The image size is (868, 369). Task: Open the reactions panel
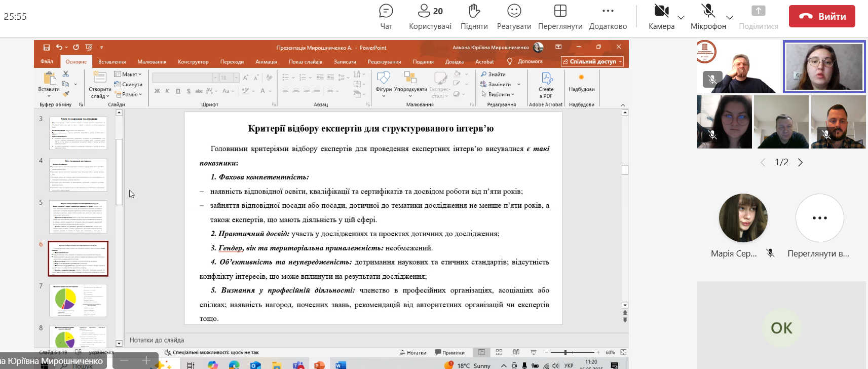tap(514, 17)
